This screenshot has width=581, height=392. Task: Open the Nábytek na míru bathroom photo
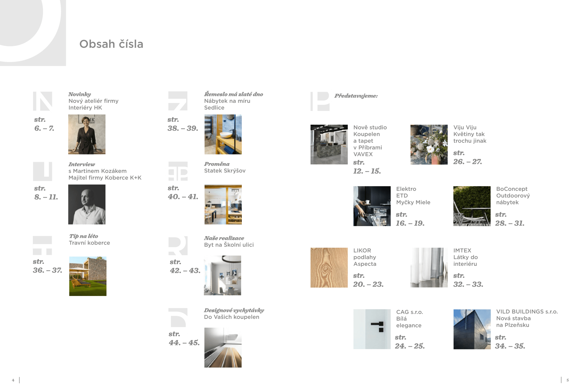pyautogui.click(x=223, y=134)
